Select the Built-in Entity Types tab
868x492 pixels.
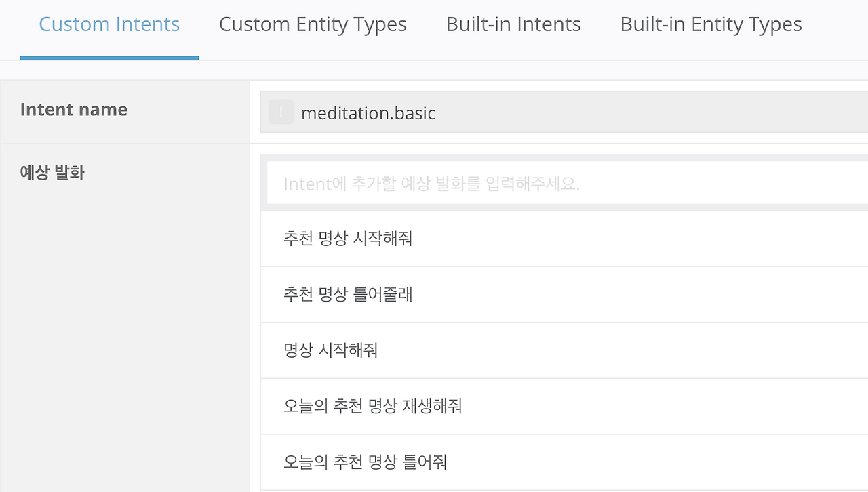click(711, 25)
